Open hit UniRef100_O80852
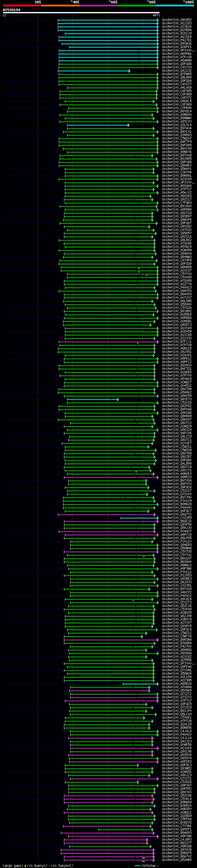The image size is (197, 868). 177,20
